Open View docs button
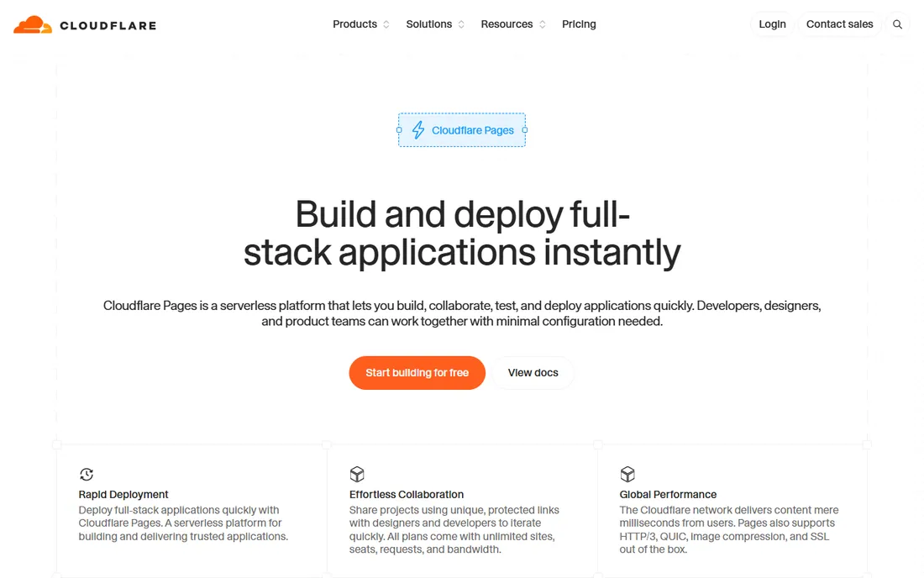Image resolution: width=924 pixels, height=578 pixels. coord(533,373)
